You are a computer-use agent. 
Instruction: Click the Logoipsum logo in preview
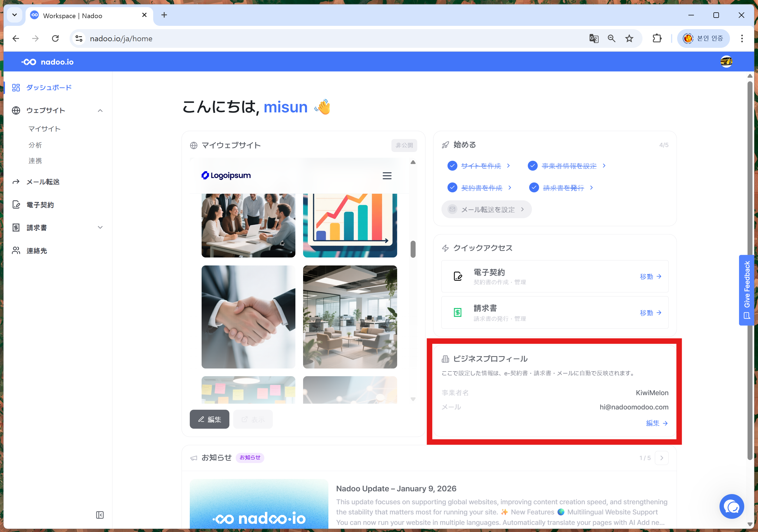click(226, 176)
